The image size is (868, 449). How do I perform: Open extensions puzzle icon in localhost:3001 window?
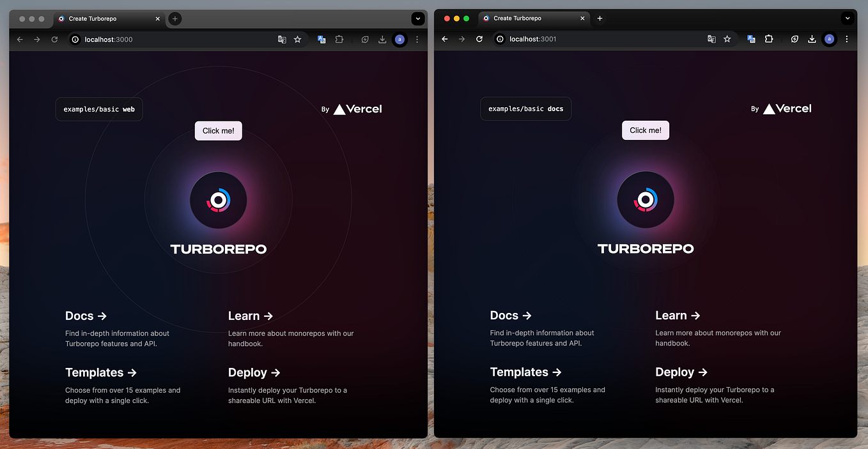769,39
